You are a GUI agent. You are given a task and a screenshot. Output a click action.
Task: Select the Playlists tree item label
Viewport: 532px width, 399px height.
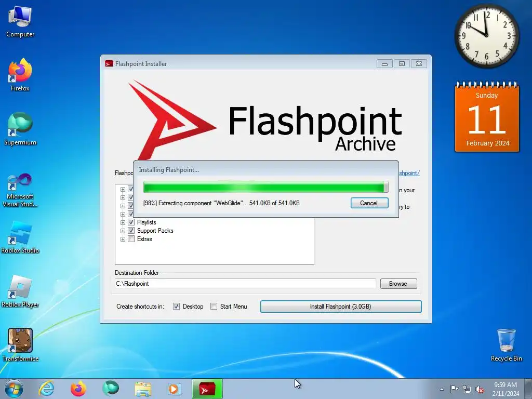(x=147, y=222)
